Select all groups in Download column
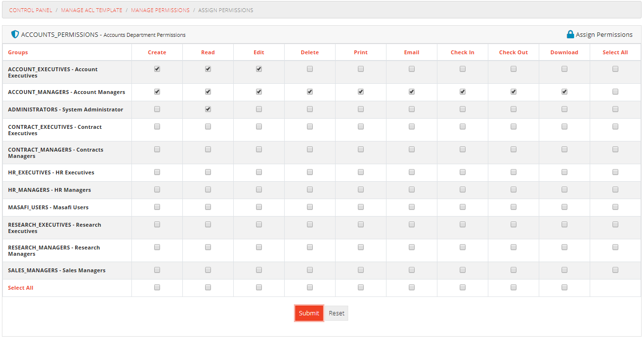644x342 pixels. pyautogui.click(x=564, y=287)
